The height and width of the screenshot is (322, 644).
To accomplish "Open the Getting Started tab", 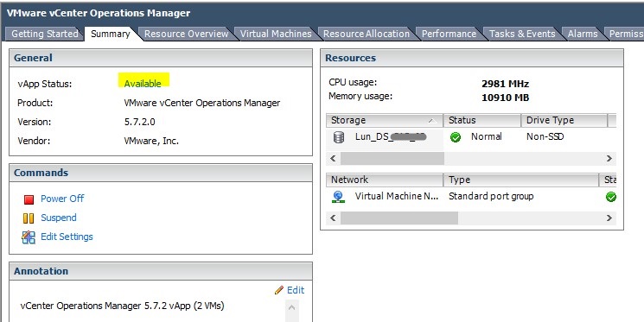I will pos(44,34).
